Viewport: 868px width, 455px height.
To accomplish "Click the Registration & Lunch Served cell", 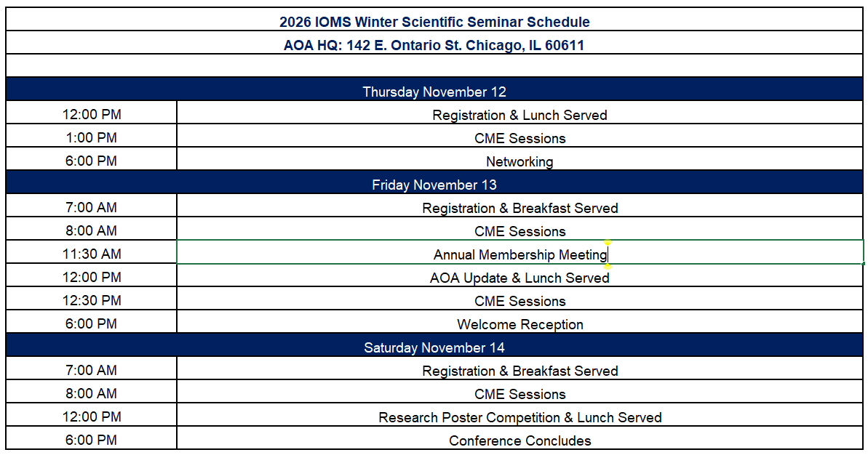I will (x=519, y=112).
